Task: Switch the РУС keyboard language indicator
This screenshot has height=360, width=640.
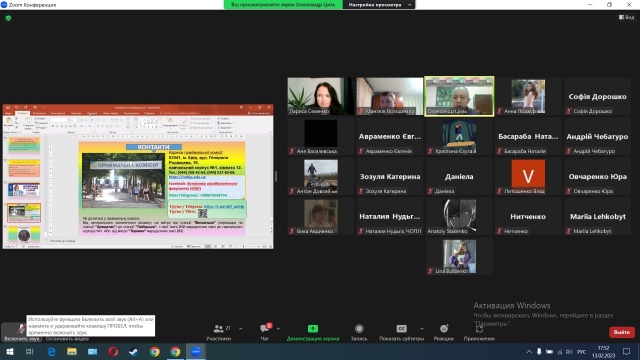Action: point(581,351)
